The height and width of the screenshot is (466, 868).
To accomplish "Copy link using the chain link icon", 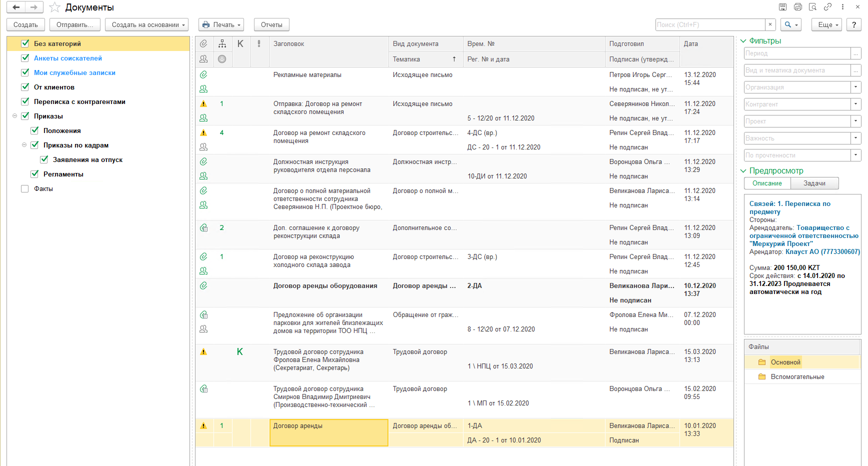I will point(828,7).
